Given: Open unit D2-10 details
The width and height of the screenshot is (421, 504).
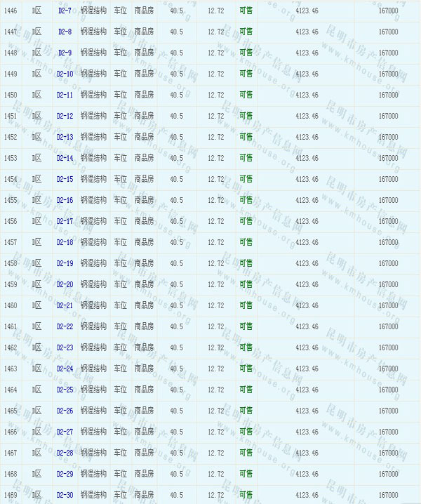Looking at the screenshot, I should pyautogui.click(x=65, y=74).
